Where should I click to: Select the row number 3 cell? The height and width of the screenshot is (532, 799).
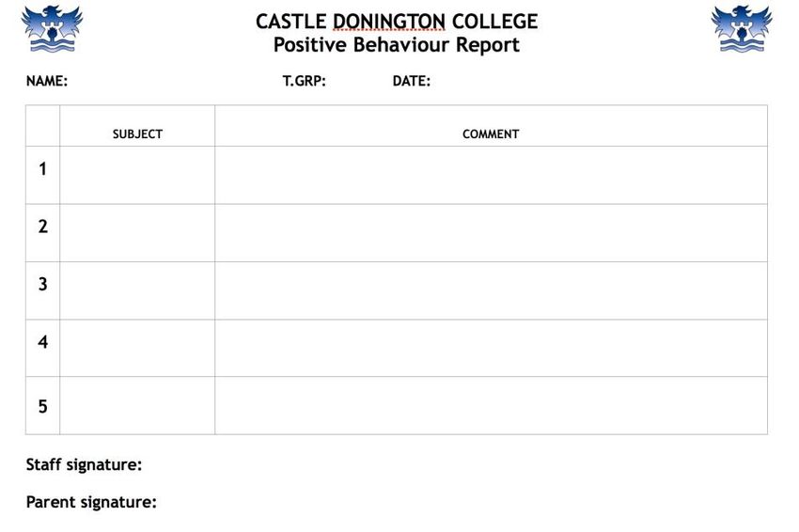click(43, 290)
